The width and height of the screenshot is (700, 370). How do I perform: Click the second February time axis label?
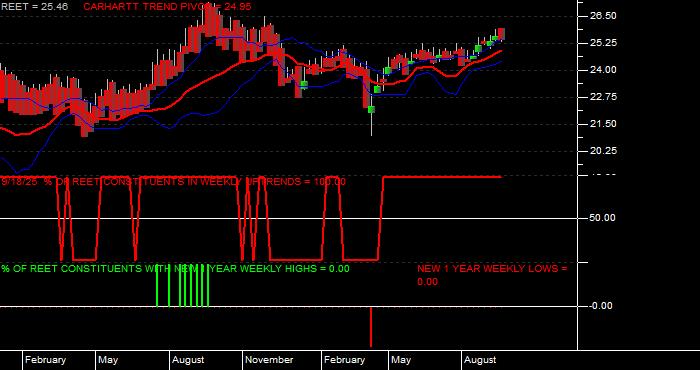click(x=345, y=360)
